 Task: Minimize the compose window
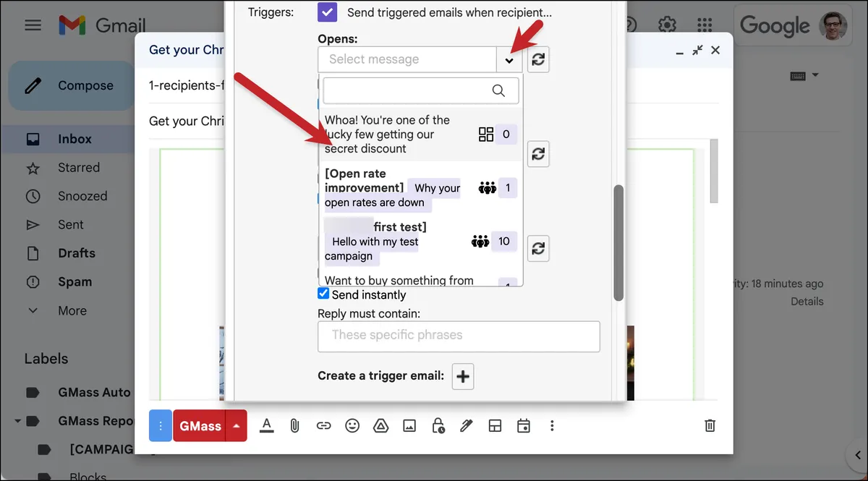pyautogui.click(x=680, y=52)
